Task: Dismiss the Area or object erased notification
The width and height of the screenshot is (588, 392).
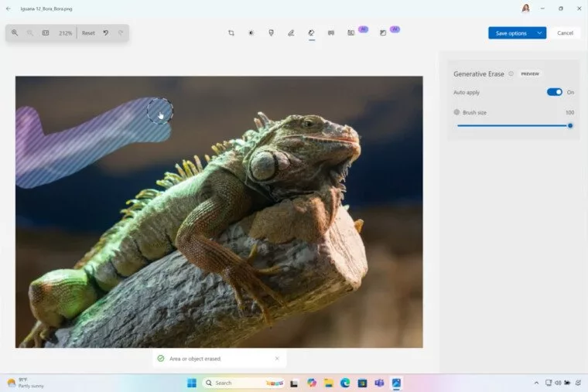Action: pos(277,359)
